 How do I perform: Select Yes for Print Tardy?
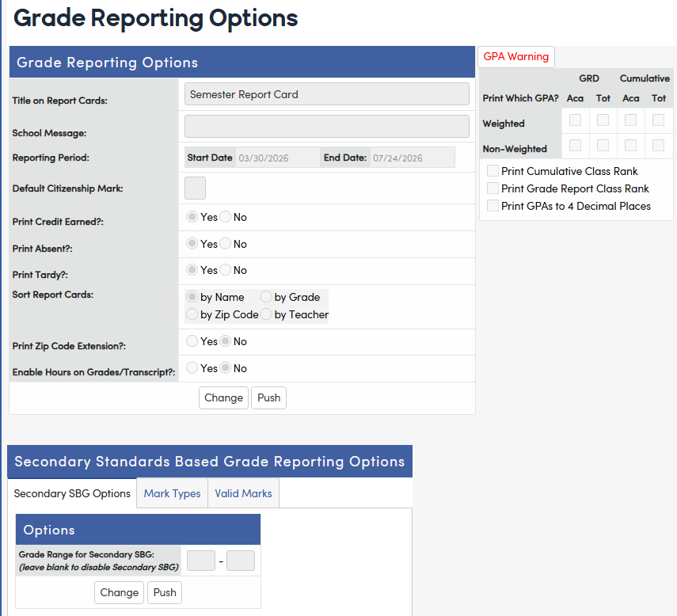coord(192,270)
